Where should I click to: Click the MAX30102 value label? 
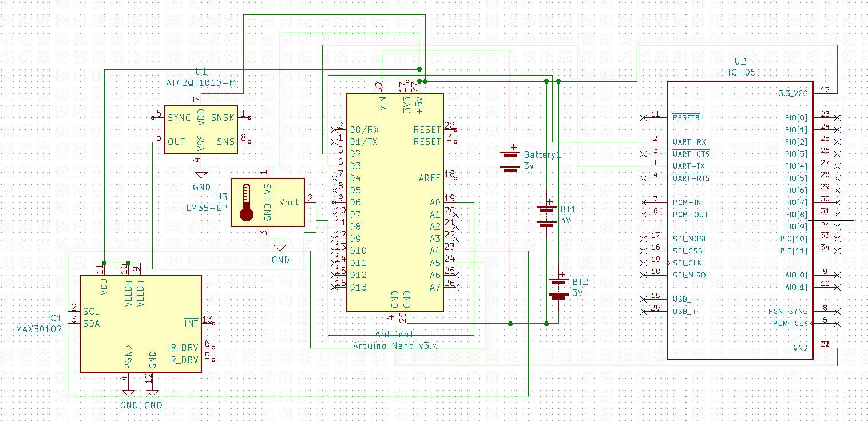point(39,329)
